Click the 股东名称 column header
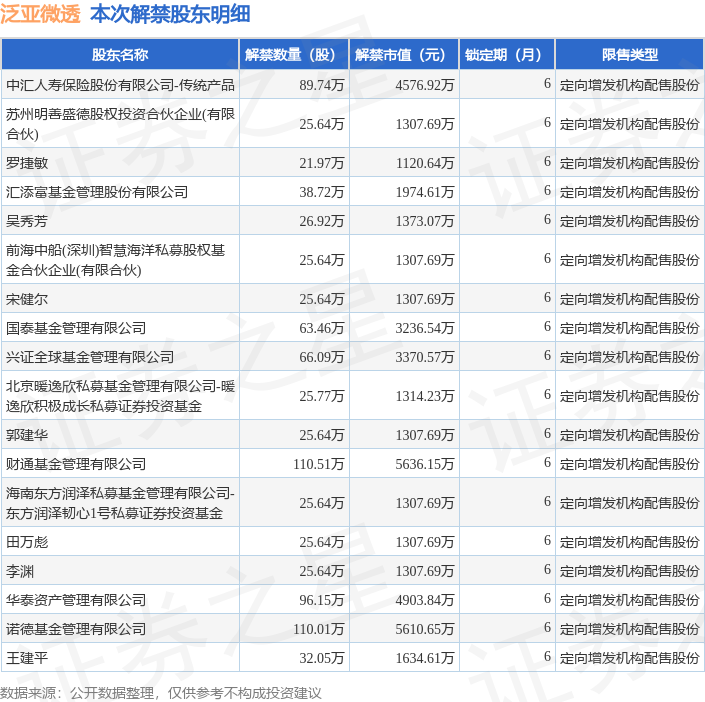The height and width of the screenshot is (702, 705). click(x=120, y=54)
